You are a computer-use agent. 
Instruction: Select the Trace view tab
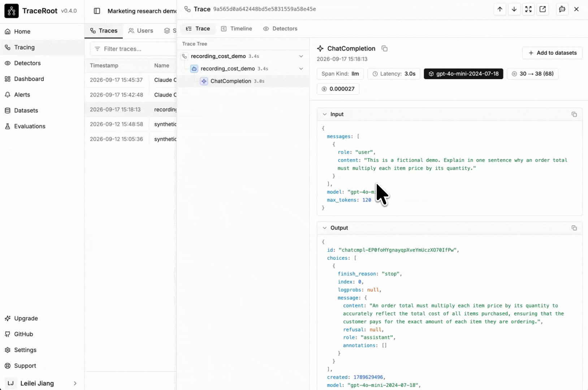coord(198,29)
